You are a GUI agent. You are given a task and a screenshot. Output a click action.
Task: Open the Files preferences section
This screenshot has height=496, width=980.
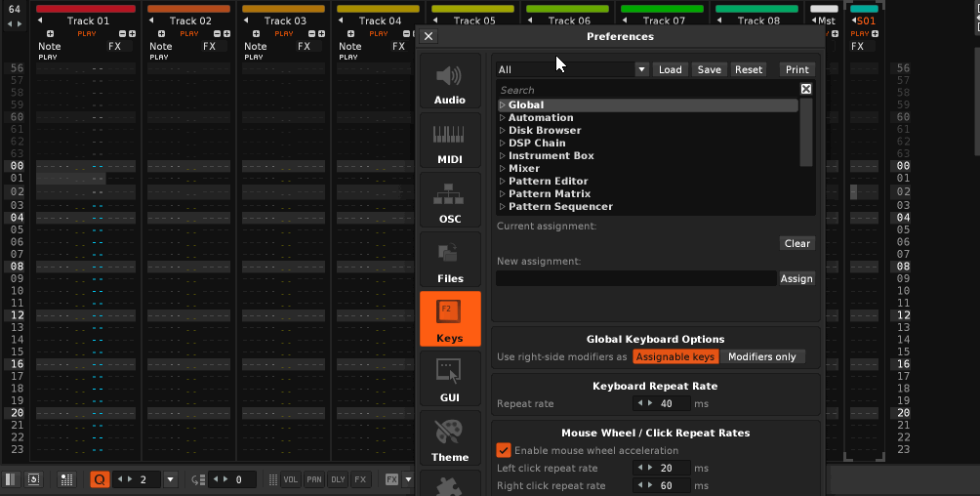click(x=450, y=262)
